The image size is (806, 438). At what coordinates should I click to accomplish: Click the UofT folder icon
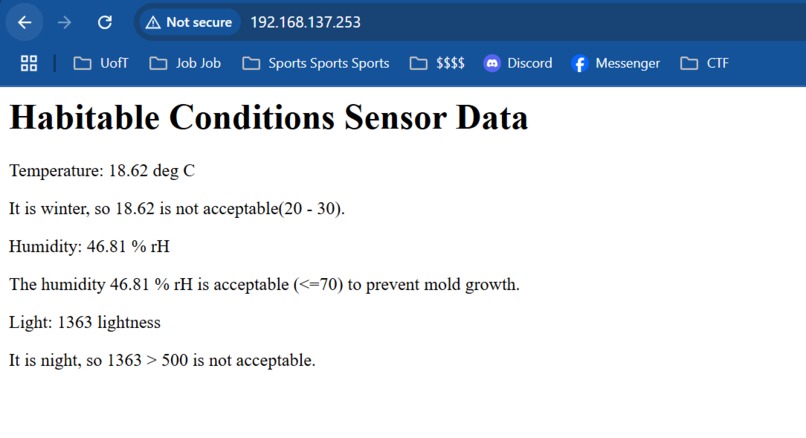pyautogui.click(x=82, y=63)
